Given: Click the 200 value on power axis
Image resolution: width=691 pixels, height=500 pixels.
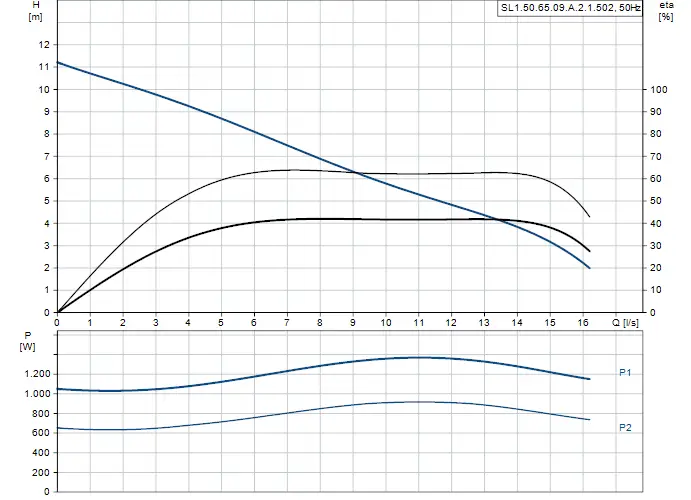Looking at the screenshot, I should click(x=41, y=473).
